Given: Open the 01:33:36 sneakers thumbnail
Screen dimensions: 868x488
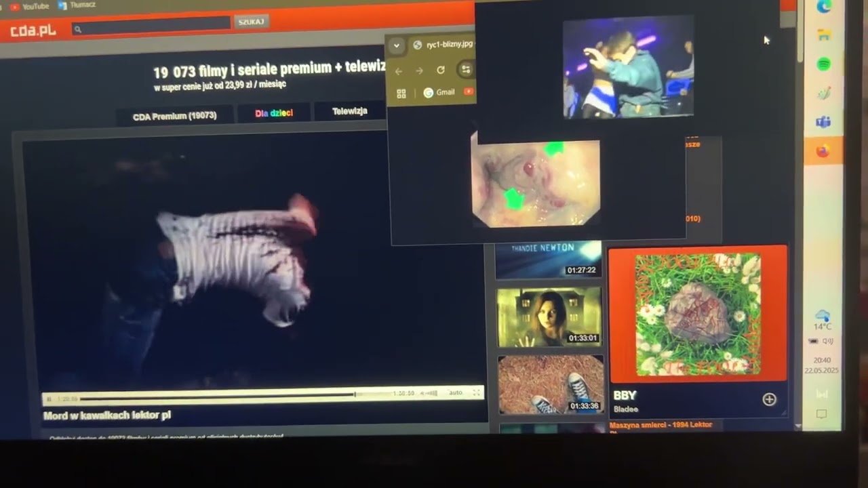Looking at the screenshot, I should [x=551, y=384].
